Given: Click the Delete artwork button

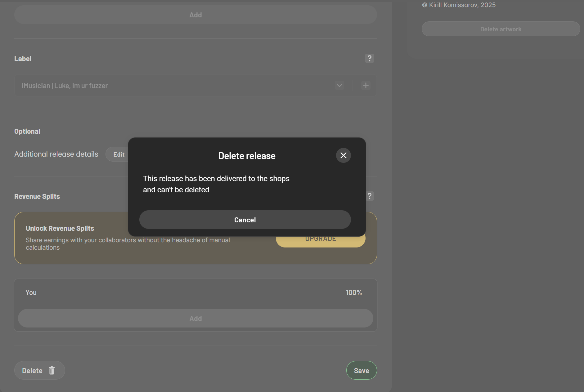Looking at the screenshot, I should pos(501,29).
